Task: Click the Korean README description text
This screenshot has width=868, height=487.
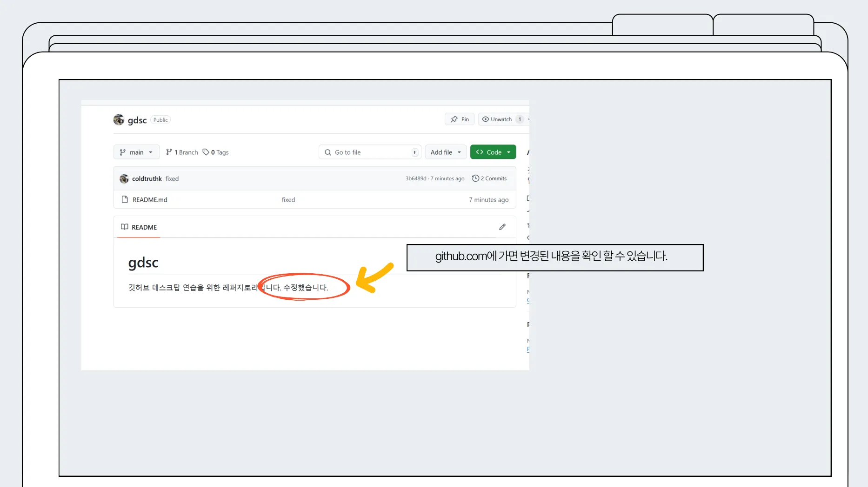Action: coord(228,288)
